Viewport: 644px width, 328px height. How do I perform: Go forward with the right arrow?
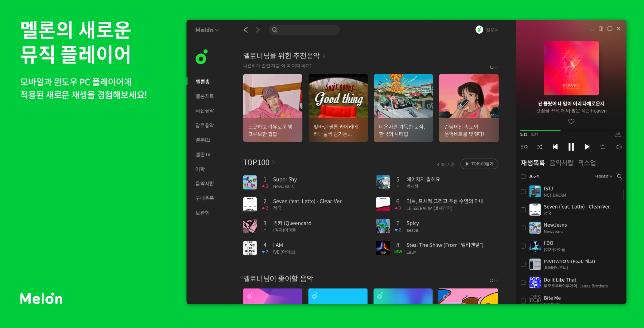tap(258, 30)
